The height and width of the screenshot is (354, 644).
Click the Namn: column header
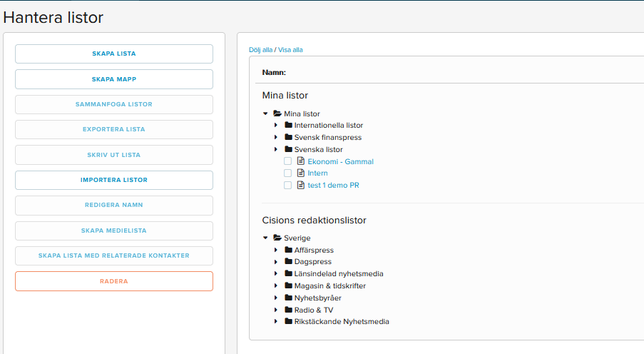274,72
